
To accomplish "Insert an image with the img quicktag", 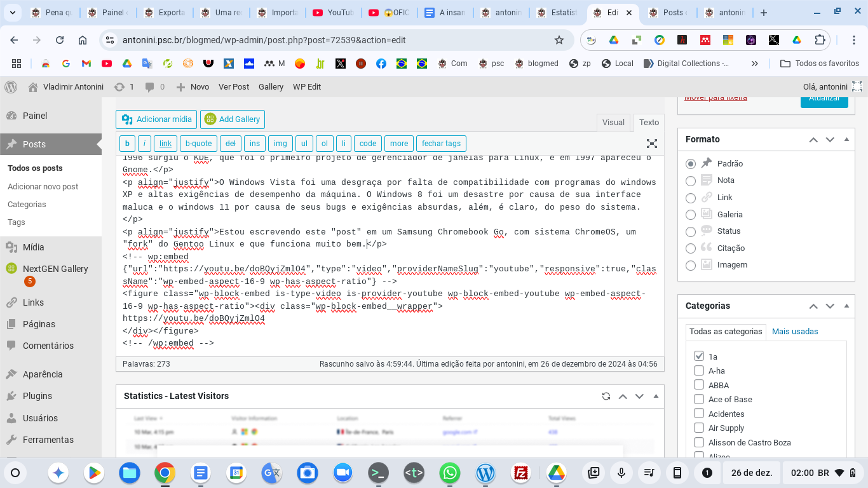I will tap(280, 144).
